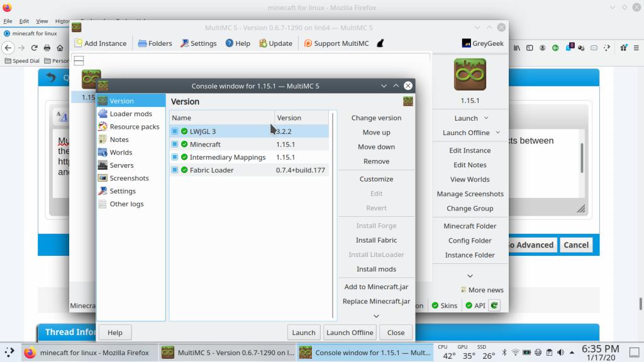This screenshot has height=362, width=644.
Task: Select the Worlds sidebar icon
Action: coord(103,152)
